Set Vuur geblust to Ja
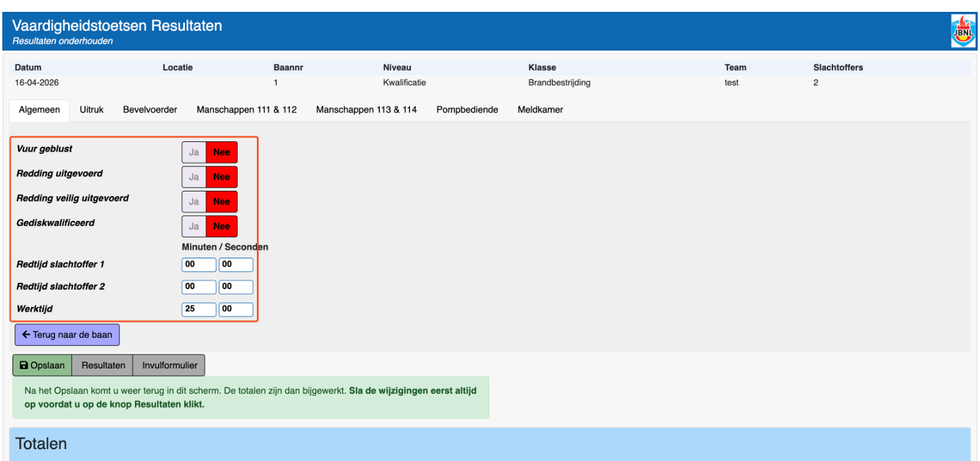Screen dimensions: 980x461 194,152
